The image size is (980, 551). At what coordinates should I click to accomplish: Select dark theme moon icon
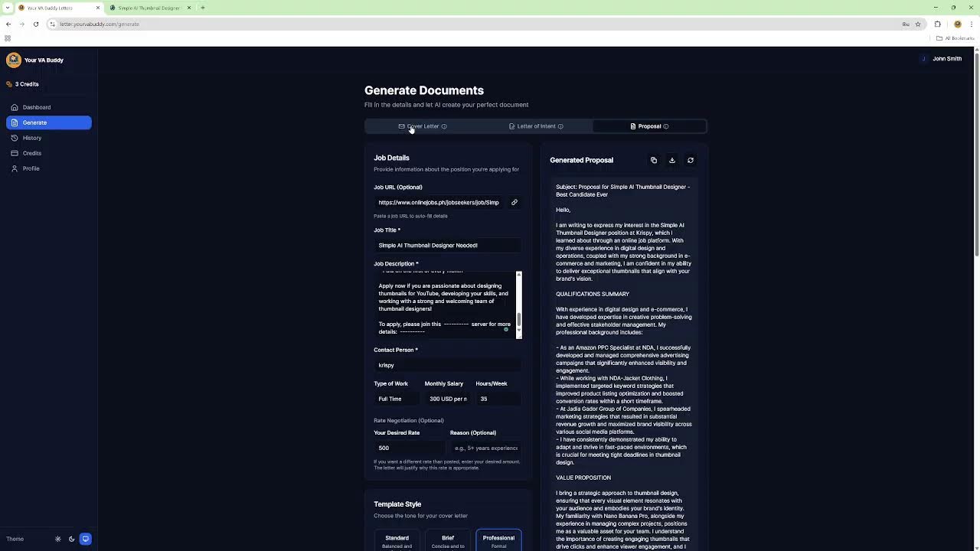coord(71,539)
